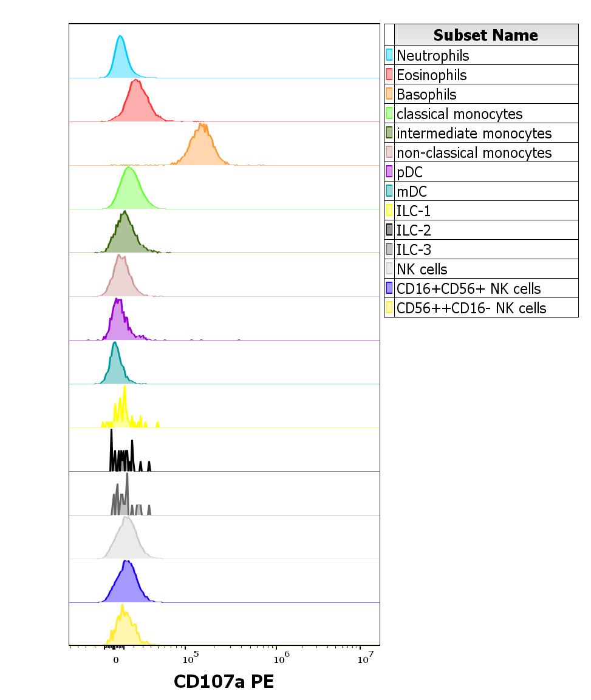Toggle visibility of the ILC-2 subset
The image size is (591, 700).
(391, 230)
